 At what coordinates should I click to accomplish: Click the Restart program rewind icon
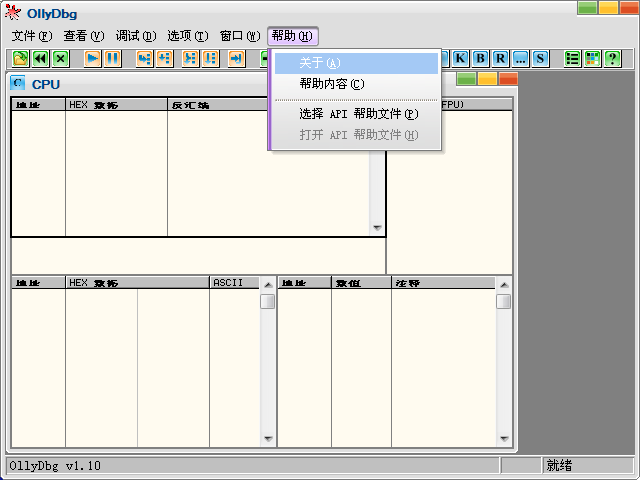coord(40,59)
